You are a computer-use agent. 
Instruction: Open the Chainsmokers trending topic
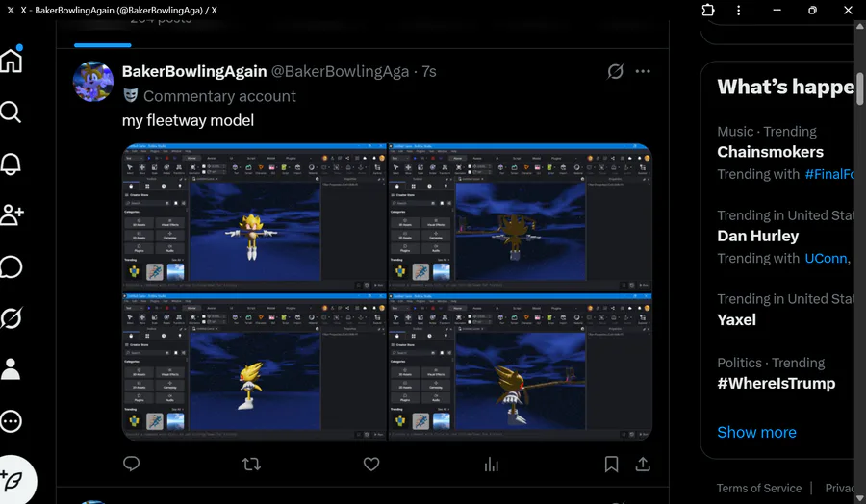[x=770, y=152]
